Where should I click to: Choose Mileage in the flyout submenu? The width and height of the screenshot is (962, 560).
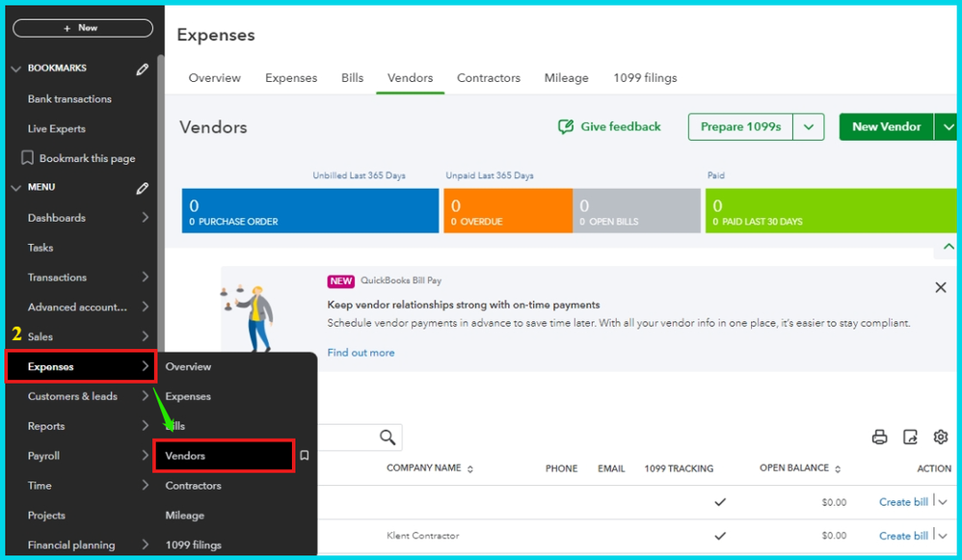pyautogui.click(x=185, y=516)
